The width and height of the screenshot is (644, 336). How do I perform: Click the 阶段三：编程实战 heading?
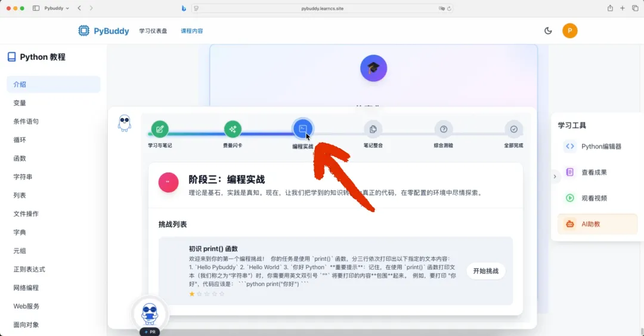[x=227, y=179]
